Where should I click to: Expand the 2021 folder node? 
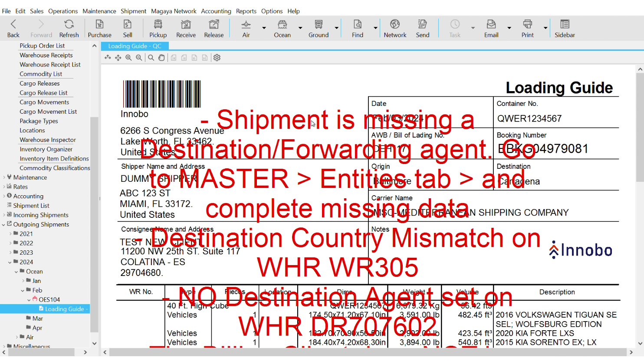(10, 233)
